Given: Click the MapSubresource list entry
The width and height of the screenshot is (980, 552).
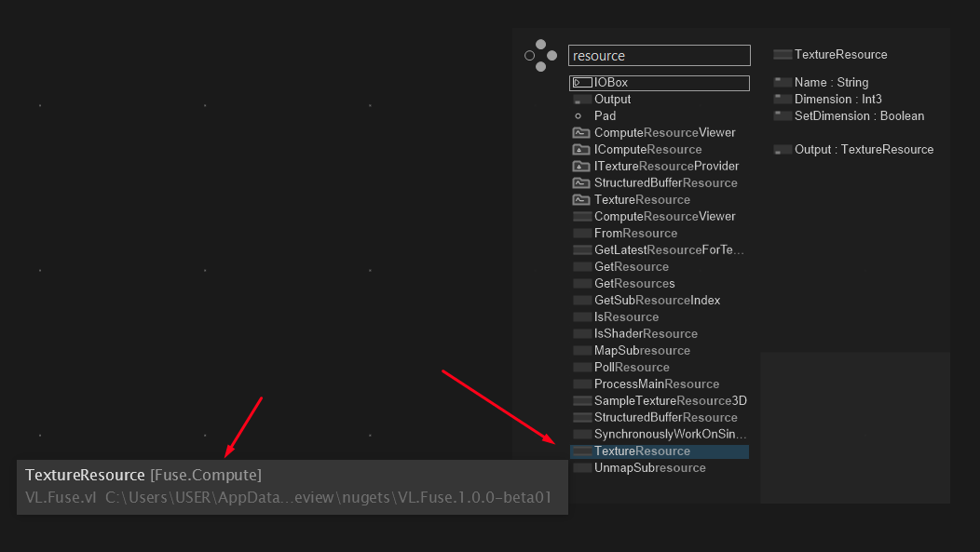Looking at the screenshot, I should coord(642,351).
